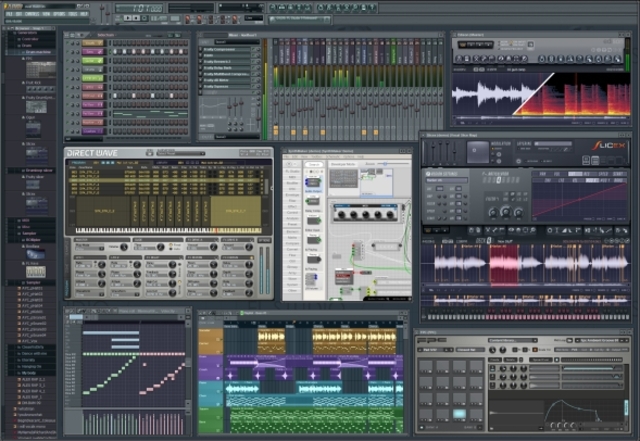
Task: Select the Fruity Compressor effect slot in mixer
Action: point(226,49)
